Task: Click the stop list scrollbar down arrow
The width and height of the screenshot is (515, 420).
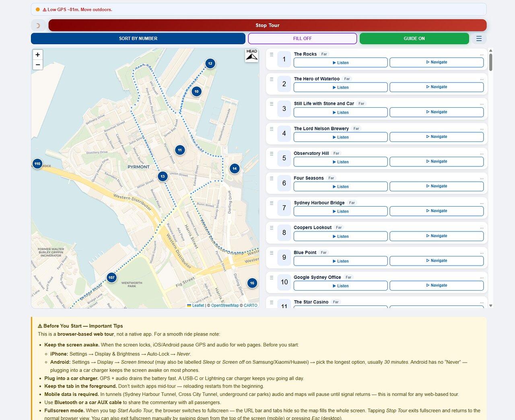Action: point(490,306)
